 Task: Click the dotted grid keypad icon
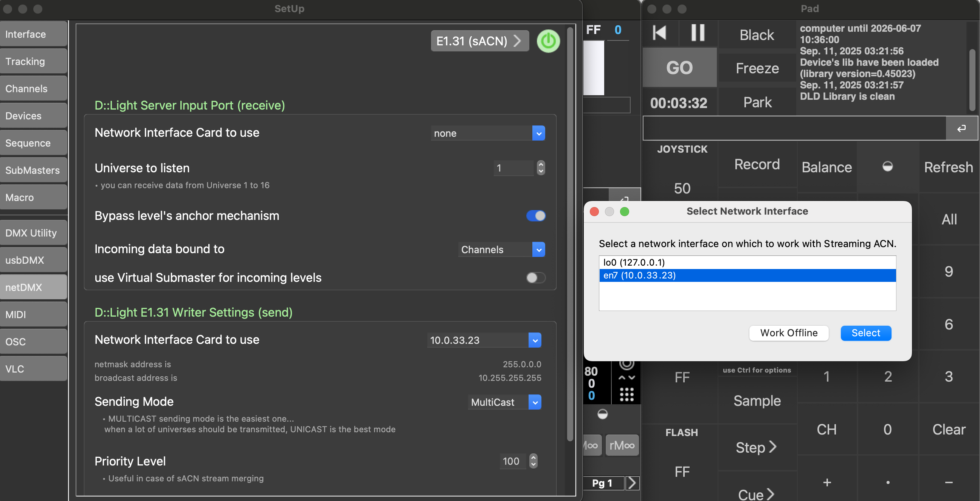(x=626, y=394)
